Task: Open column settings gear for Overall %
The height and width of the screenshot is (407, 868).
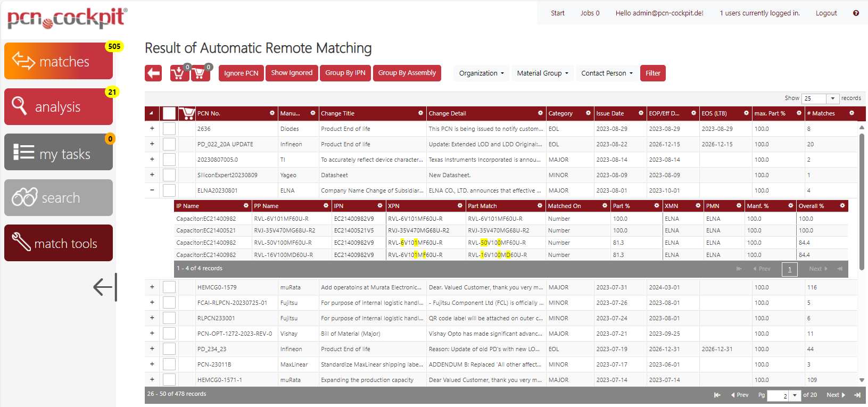Action: pos(842,205)
